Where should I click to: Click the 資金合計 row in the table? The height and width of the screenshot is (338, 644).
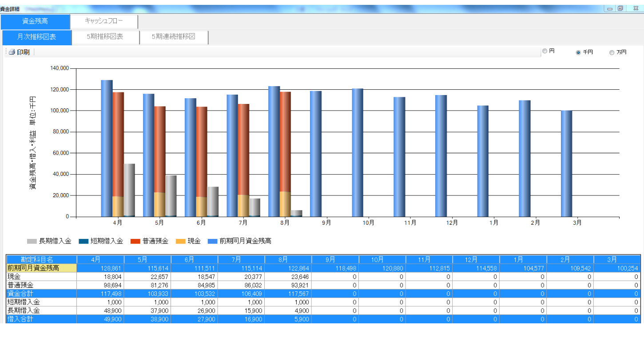[x=41, y=293]
